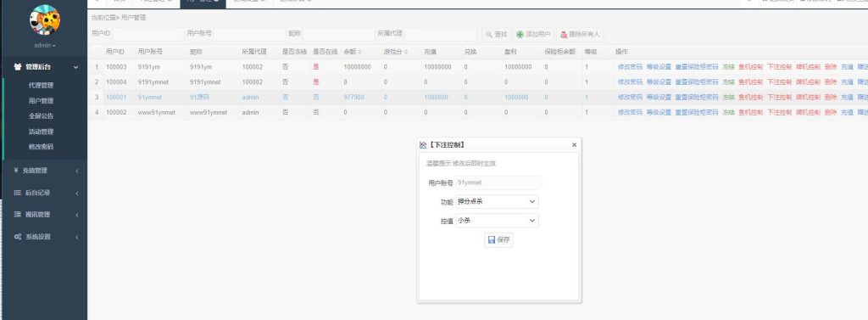Click the 用户账号 search input field
Viewport: 868px width, 320px height.
tap(250, 35)
